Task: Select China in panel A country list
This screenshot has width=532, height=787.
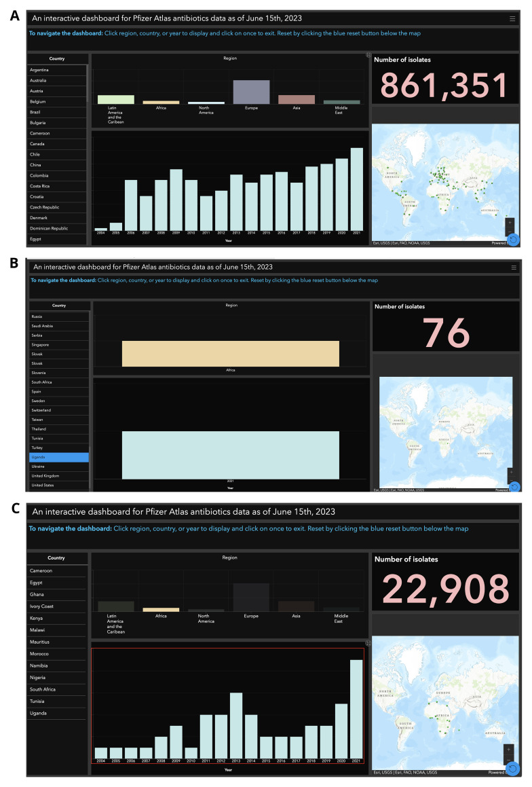Action: [x=56, y=165]
